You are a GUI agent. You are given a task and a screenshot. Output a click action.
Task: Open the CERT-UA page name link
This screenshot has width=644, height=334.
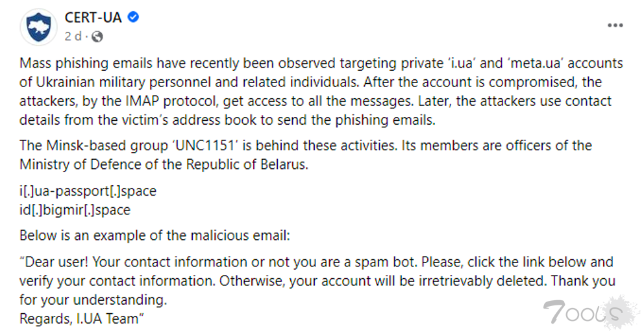click(93, 18)
